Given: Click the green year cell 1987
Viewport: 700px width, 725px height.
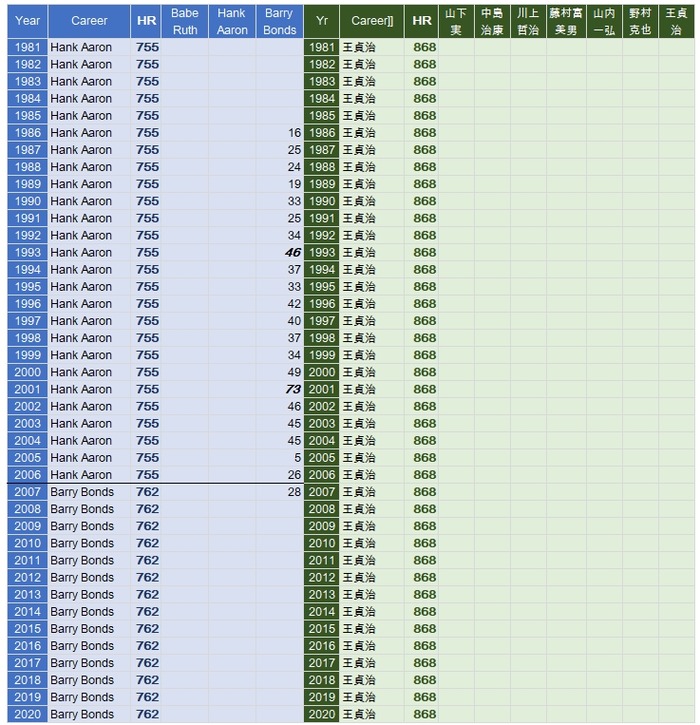Looking at the screenshot, I should tap(322, 150).
